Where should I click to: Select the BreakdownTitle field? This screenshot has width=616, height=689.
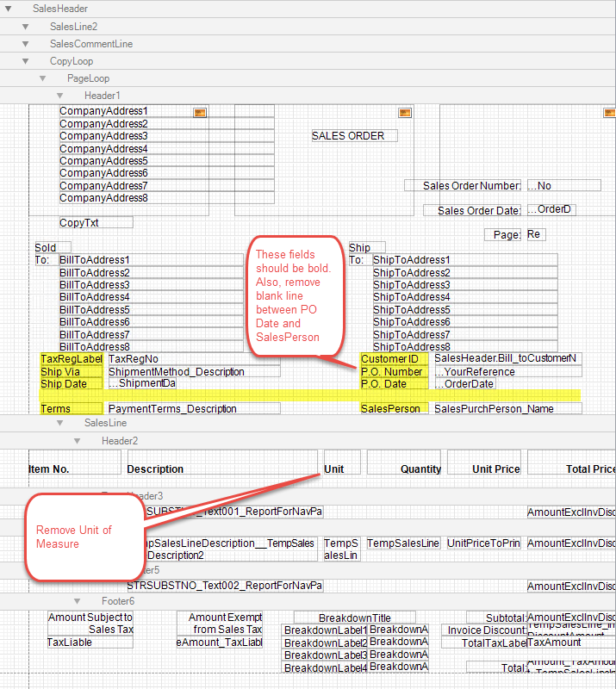354,618
